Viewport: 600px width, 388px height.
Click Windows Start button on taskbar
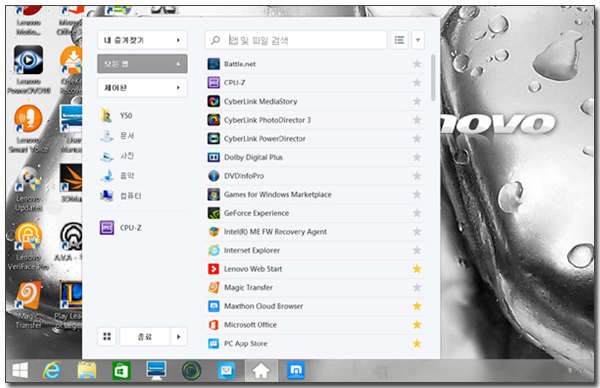(x=20, y=370)
